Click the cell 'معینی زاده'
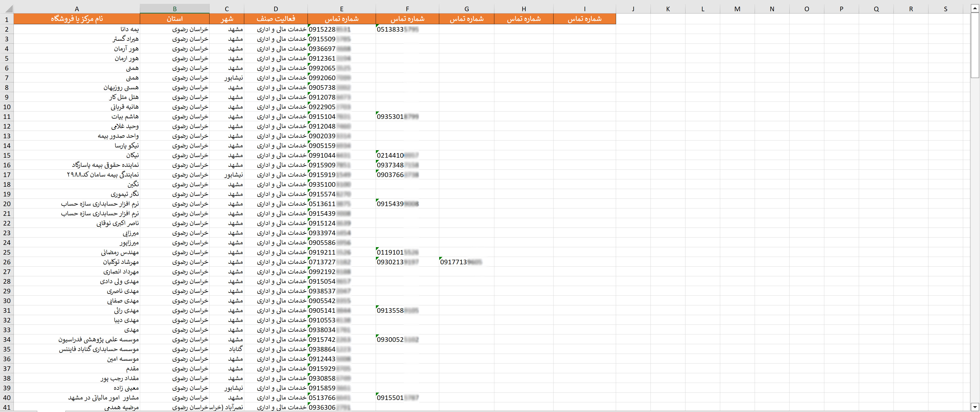Image resolution: width=980 pixels, height=412 pixels. point(77,388)
